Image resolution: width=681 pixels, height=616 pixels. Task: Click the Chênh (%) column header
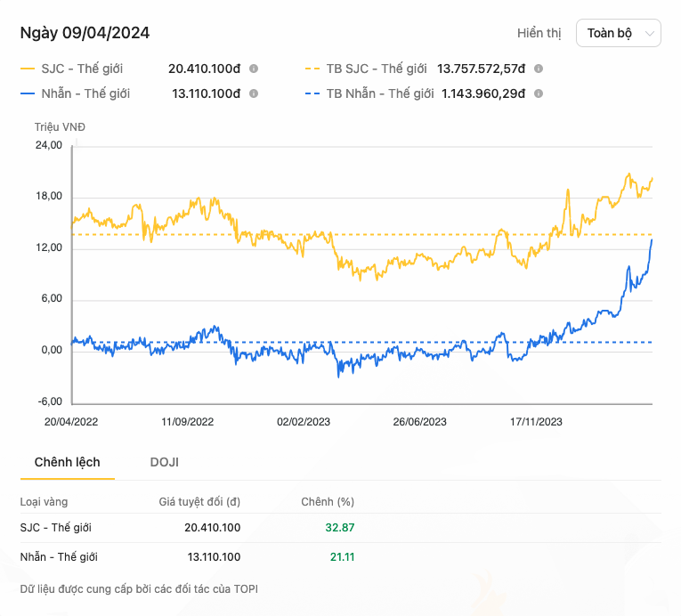tap(328, 502)
